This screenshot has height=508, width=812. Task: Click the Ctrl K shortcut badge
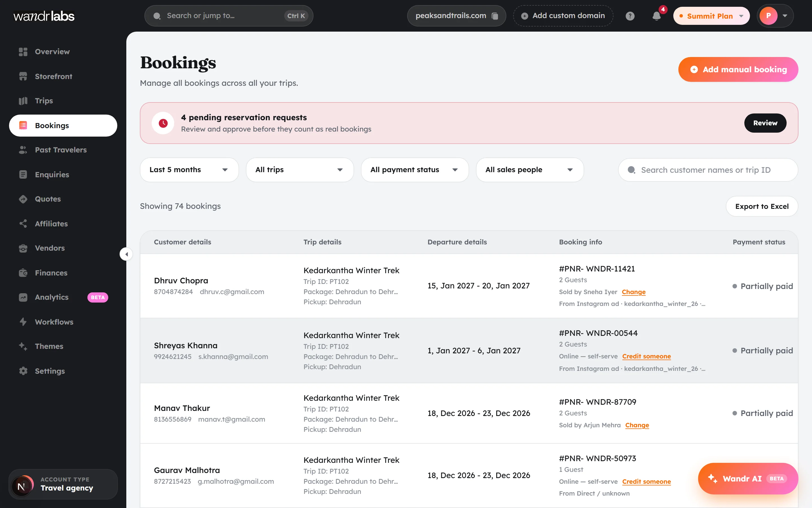(296, 16)
